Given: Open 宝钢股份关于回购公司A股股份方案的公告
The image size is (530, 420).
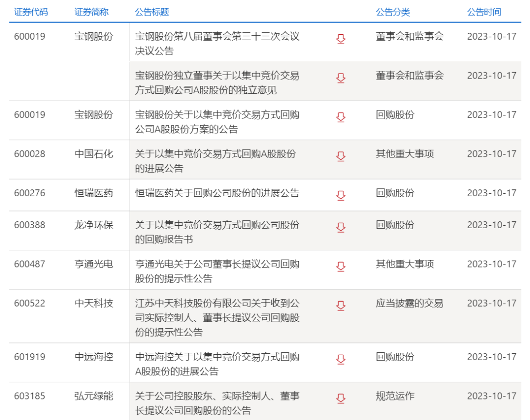Looking at the screenshot, I should point(217,122).
